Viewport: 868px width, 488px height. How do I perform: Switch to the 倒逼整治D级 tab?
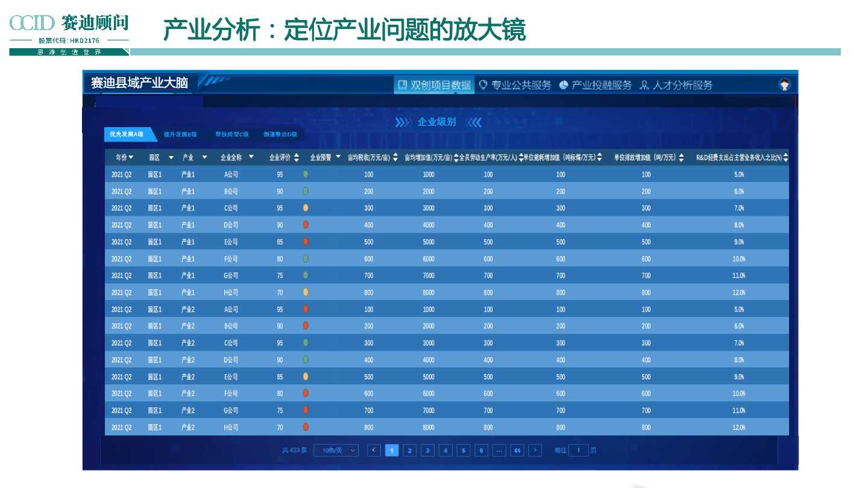click(280, 134)
